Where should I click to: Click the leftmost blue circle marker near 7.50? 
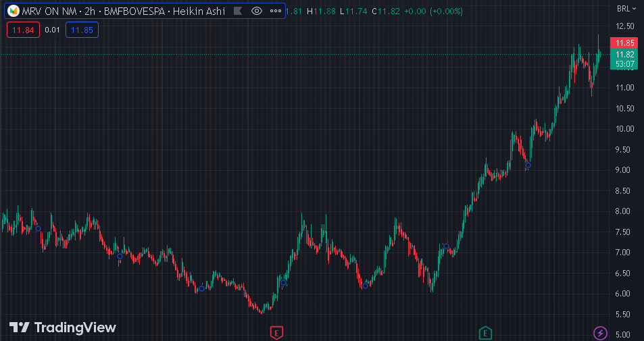39,228
